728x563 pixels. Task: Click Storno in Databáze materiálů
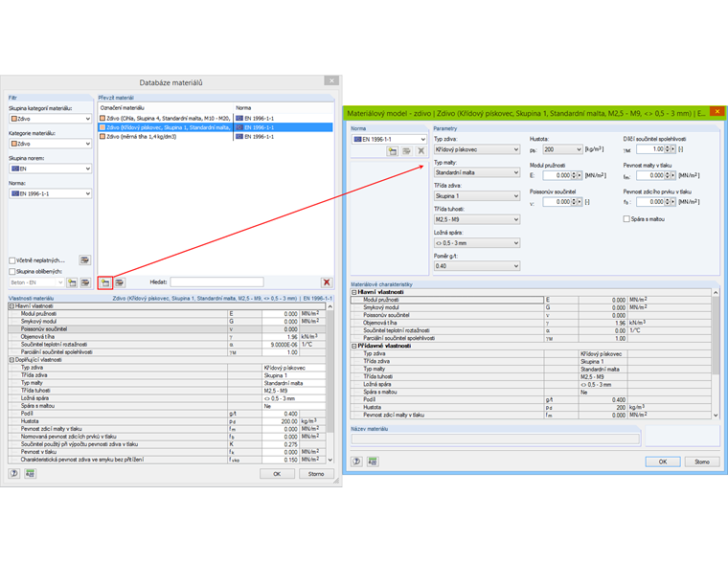(x=316, y=474)
